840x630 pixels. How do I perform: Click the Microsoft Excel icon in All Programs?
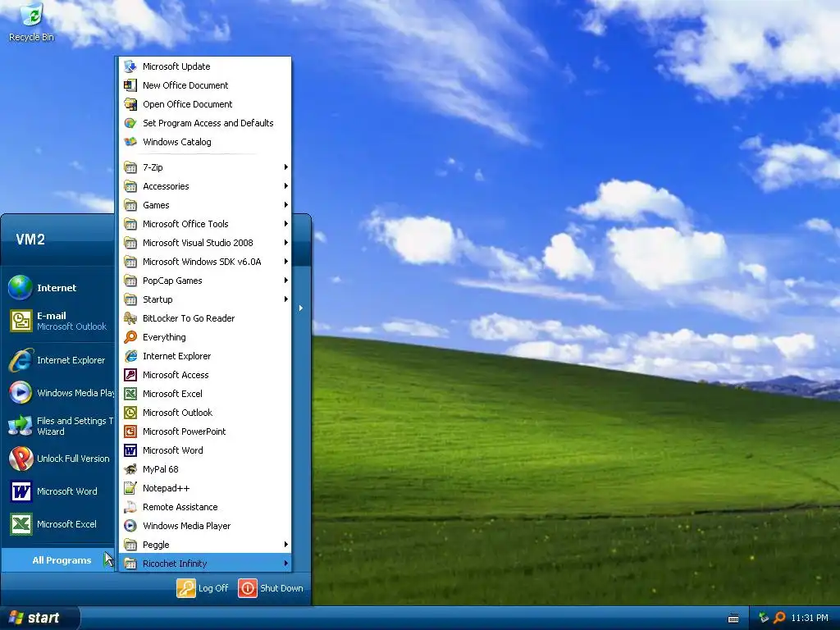(x=130, y=394)
